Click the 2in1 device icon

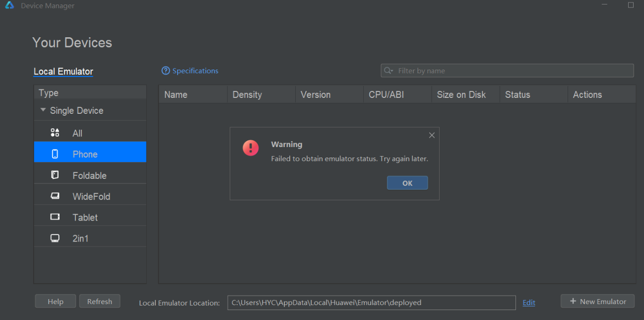(x=55, y=238)
